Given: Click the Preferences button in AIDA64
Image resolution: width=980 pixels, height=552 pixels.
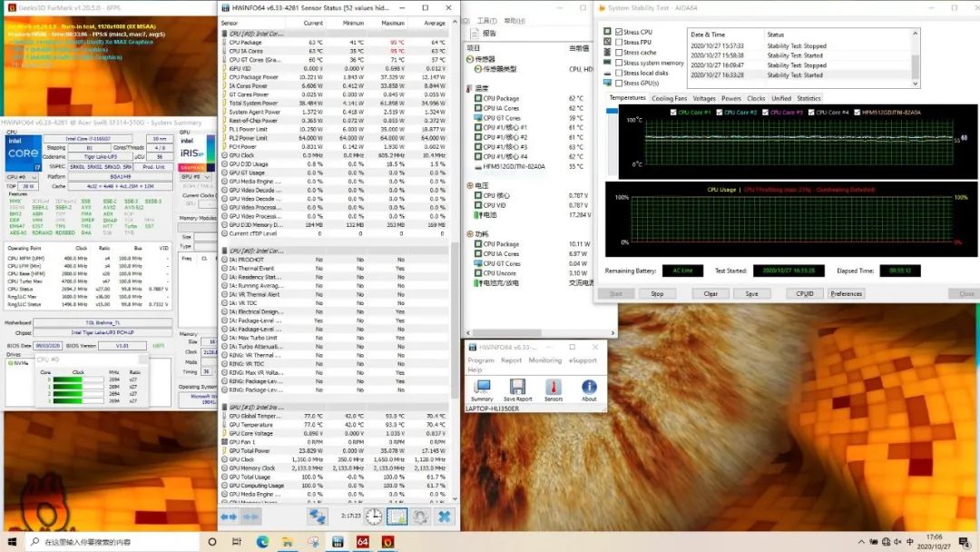Looking at the screenshot, I should pos(846,293).
